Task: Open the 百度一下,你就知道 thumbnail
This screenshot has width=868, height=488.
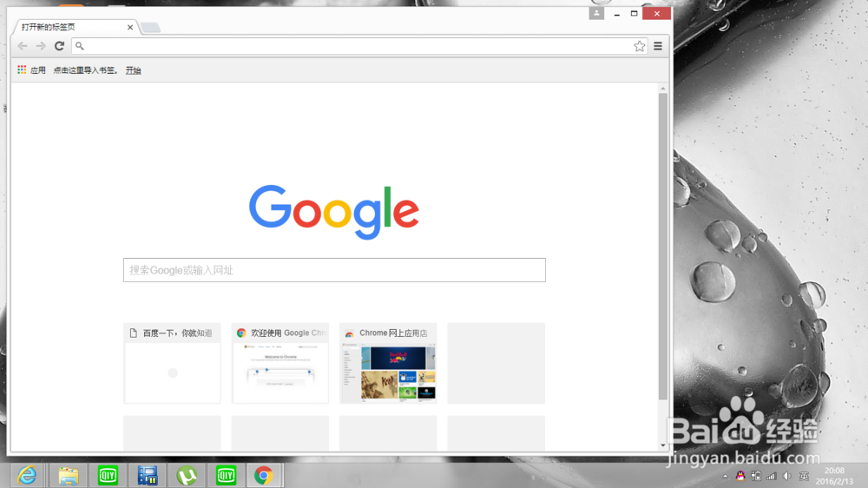Action: coord(172,363)
